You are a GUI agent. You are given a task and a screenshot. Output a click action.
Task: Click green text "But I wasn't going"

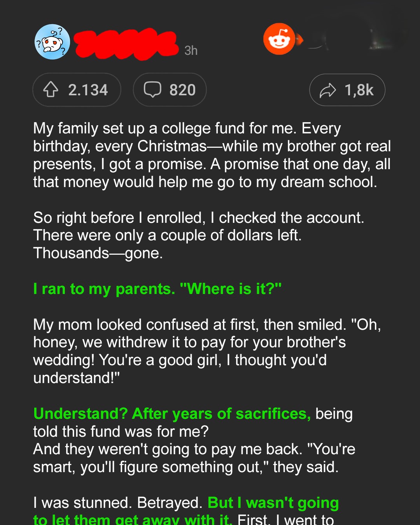[273, 503]
